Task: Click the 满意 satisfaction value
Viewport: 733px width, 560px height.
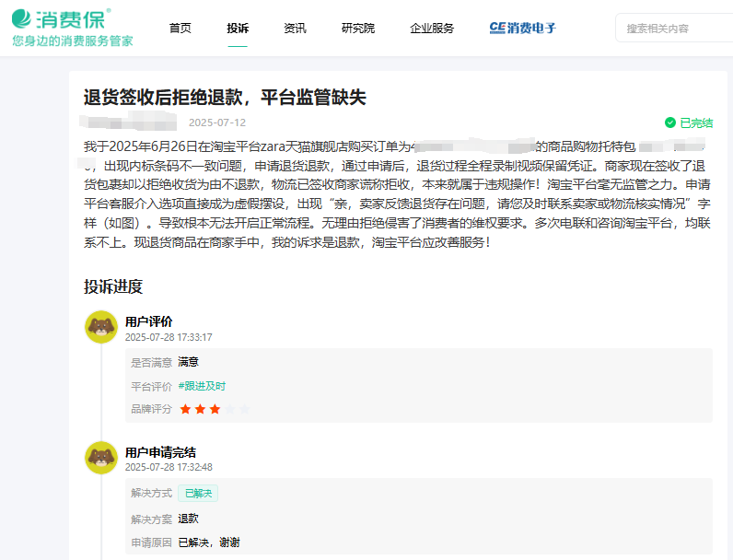Action: coord(189,362)
